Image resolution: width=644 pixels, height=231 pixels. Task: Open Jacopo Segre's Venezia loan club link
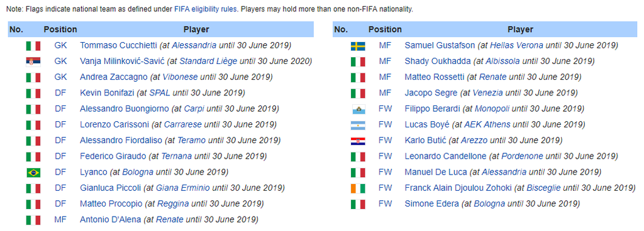[x=487, y=93]
